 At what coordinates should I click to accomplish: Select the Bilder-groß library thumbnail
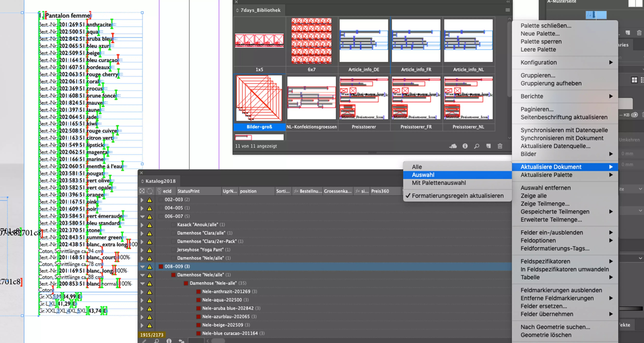click(259, 98)
